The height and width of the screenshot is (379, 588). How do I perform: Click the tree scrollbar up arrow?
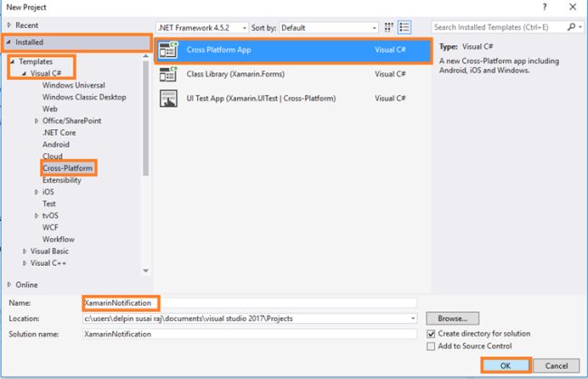pyautogui.click(x=146, y=56)
